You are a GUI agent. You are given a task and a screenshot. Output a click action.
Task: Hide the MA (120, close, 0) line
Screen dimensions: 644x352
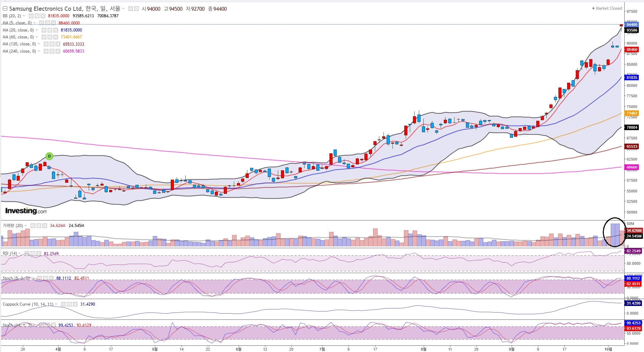pos(46,44)
